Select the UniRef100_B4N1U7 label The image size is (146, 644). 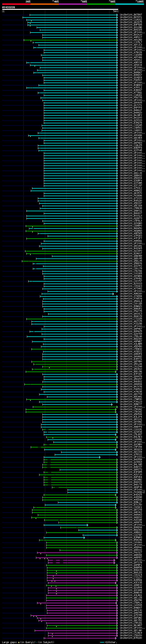click(131, 110)
